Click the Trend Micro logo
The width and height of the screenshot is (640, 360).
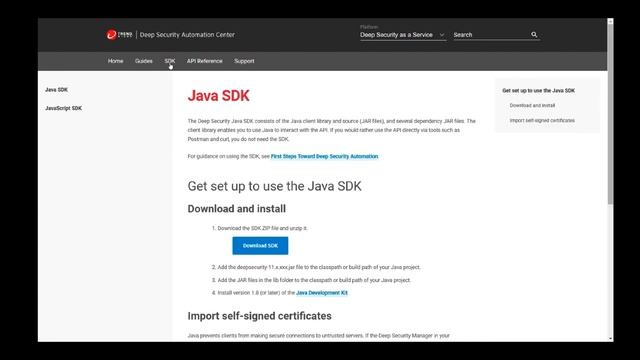point(119,35)
